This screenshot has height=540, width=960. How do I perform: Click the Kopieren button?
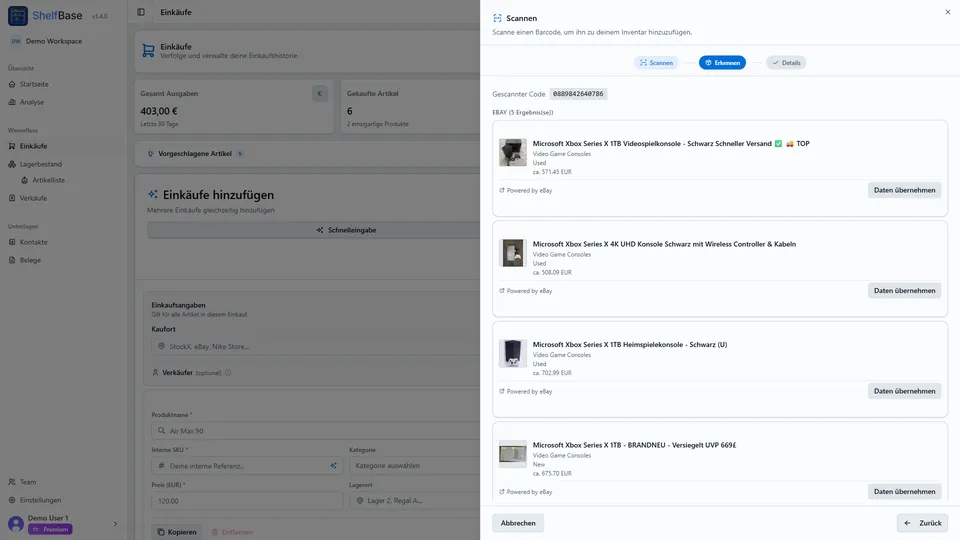coord(178,532)
